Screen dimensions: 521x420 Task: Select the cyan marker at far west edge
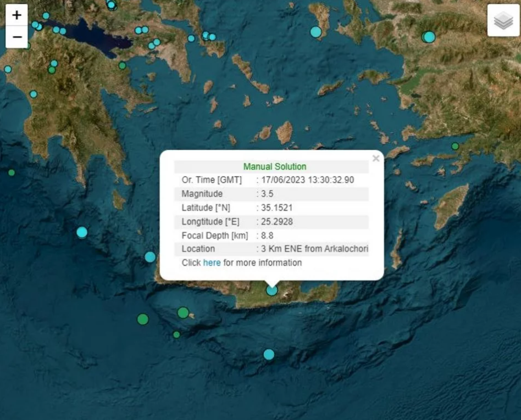(8, 69)
